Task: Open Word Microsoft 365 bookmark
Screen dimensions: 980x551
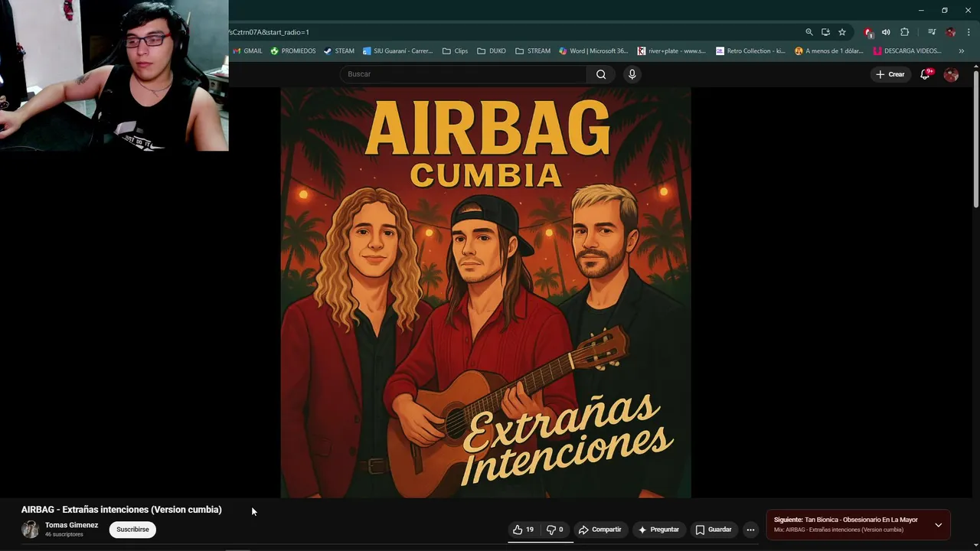Action: point(593,51)
